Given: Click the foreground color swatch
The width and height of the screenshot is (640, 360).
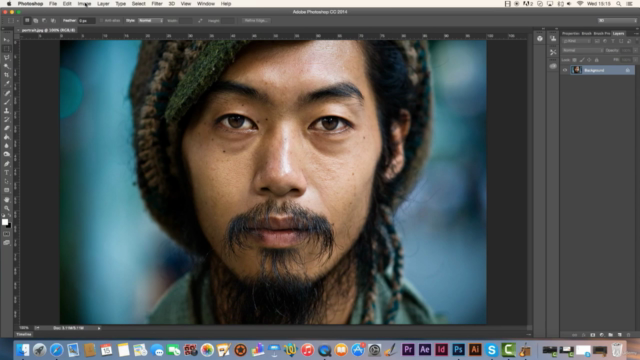Looking at the screenshot, I should (x=4, y=222).
